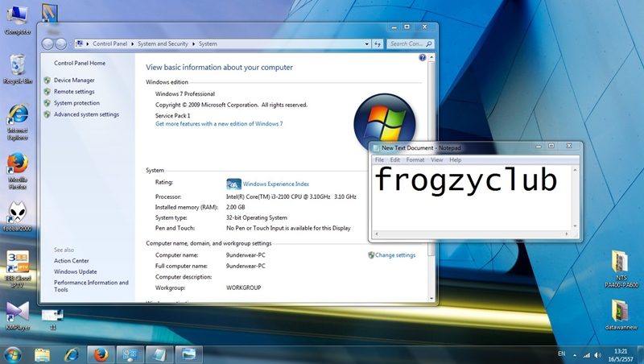The image size is (644, 364).
Task: Open the Help menu in Notepad
Action: tap(455, 159)
